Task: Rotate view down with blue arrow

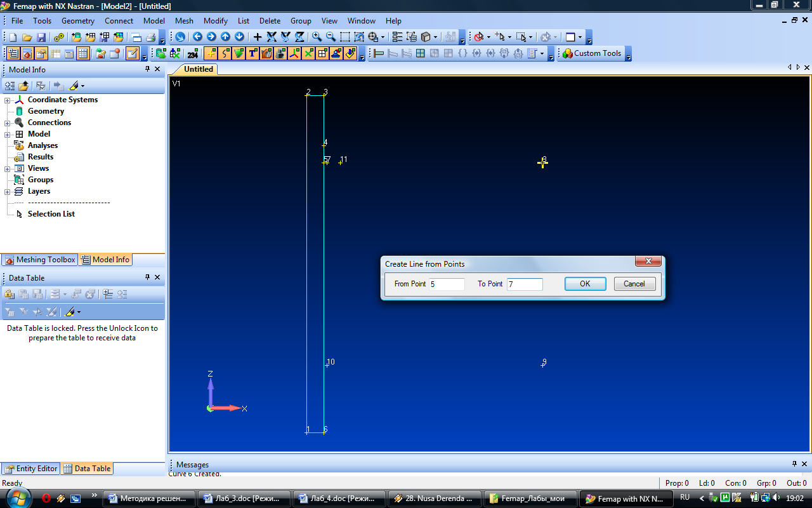Action: coord(239,37)
